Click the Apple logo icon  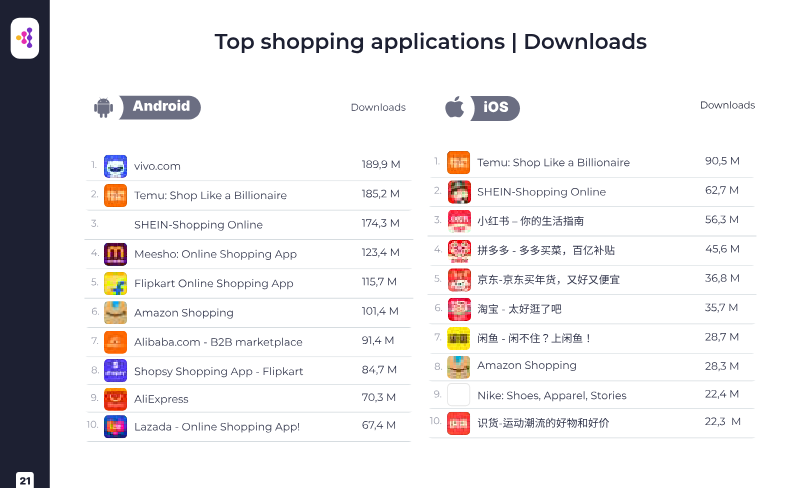pos(455,107)
